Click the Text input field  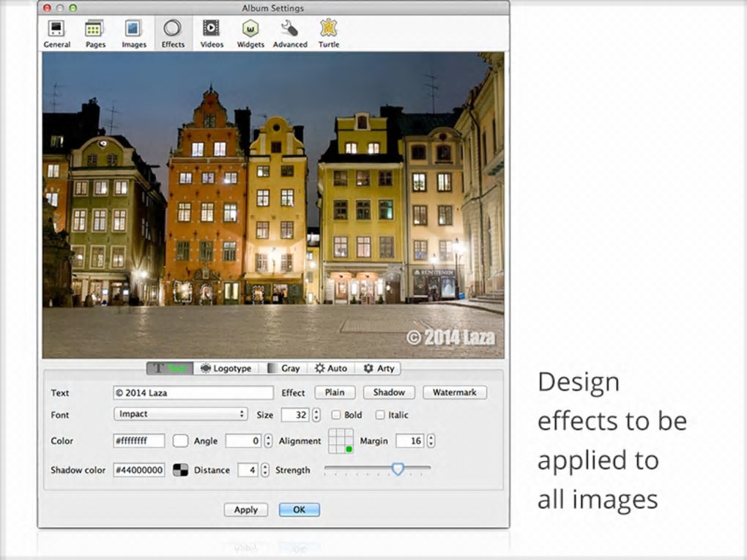pyautogui.click(x=193, y=393)
